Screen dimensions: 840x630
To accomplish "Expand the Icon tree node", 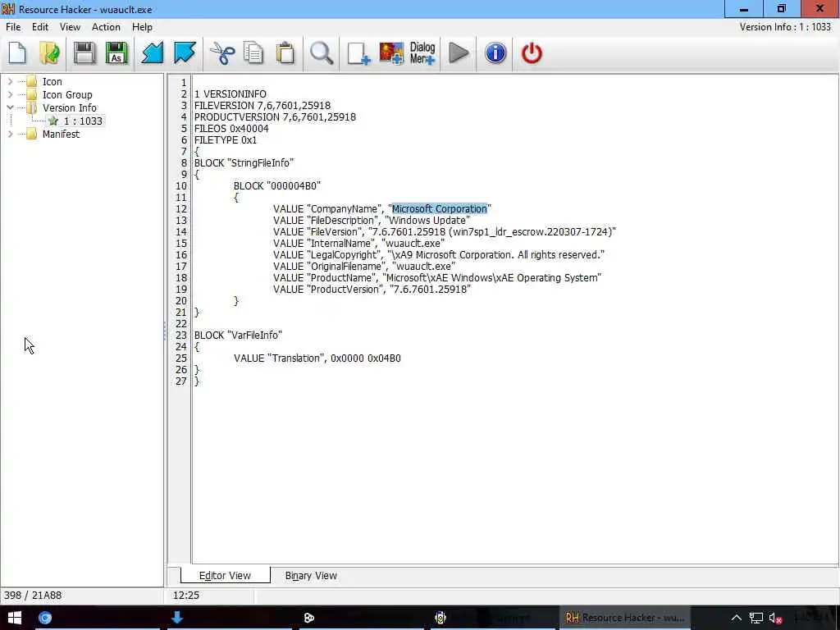I will click(x=10, y=81).
